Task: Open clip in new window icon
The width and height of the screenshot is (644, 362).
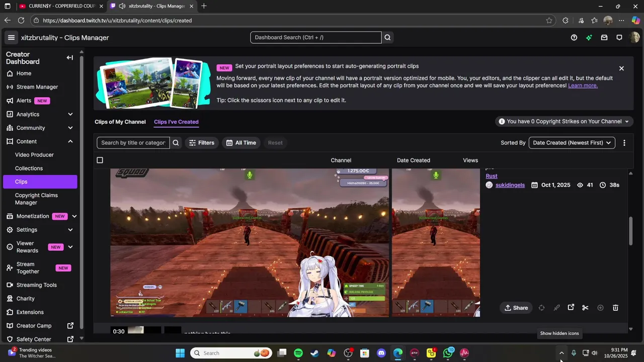Action: click(571, 308)
